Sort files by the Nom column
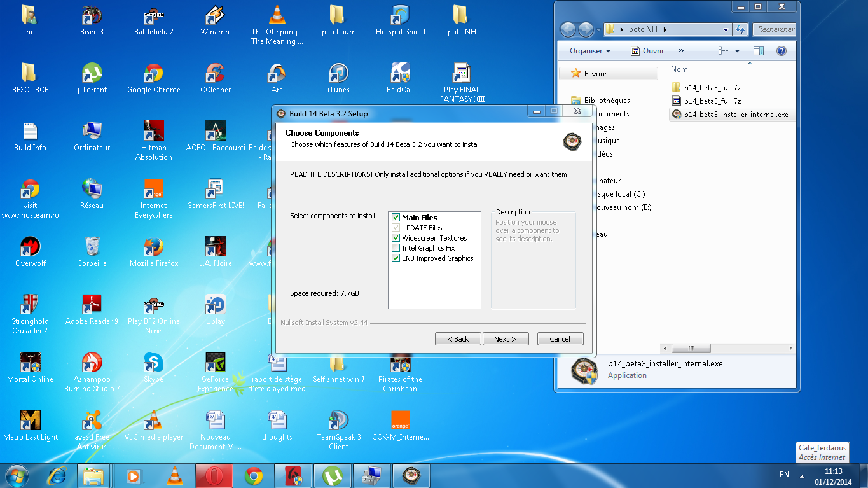 pos(679,69)
